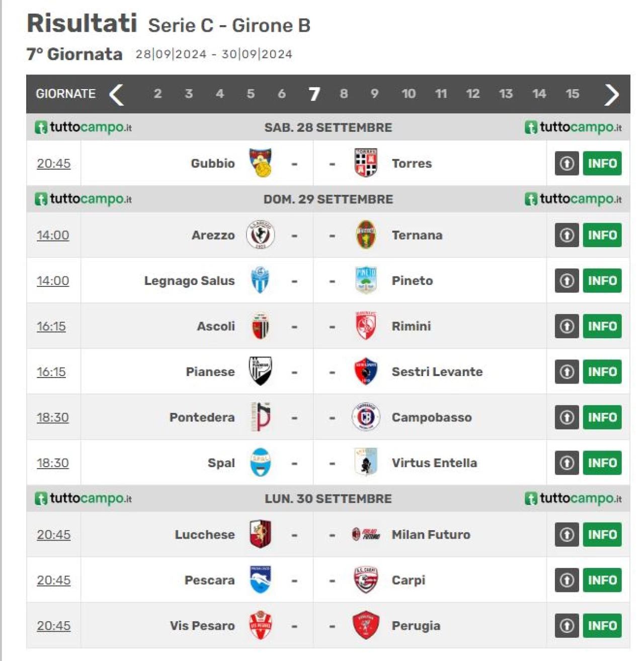
Task: Open the Ternana club logo
Action: pyautogui.click(x=366, y=235)
